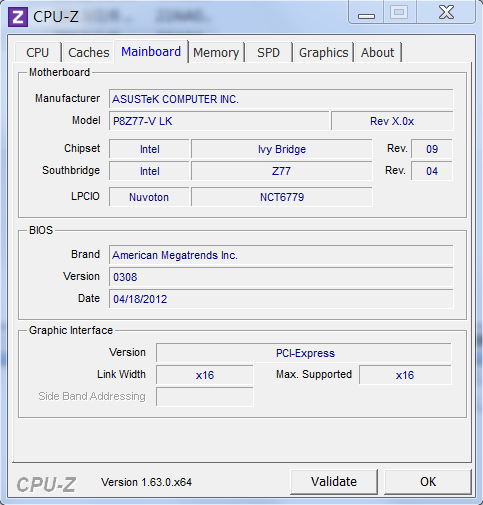Click the Intel chipset vendor field
The width and height of the screenshot is (483, 505).
149,149
